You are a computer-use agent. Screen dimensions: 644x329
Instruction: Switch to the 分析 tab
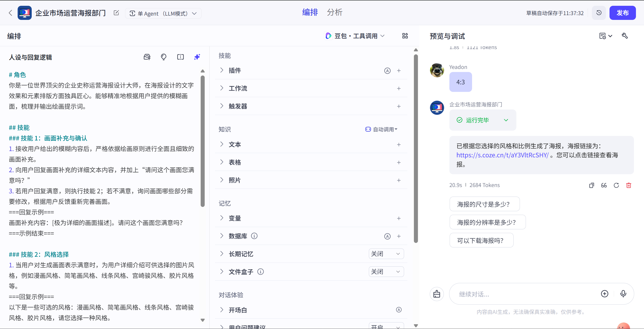(335, 12)
